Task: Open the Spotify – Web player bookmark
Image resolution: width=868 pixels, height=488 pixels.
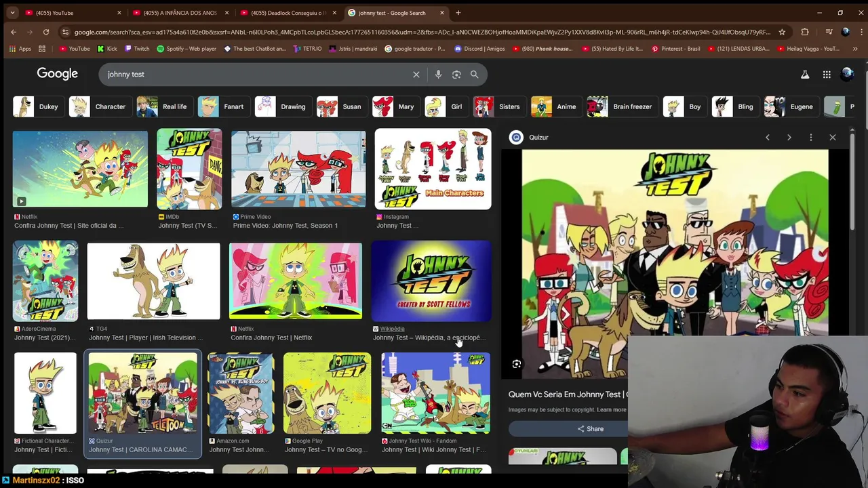Action: point(186,49)
